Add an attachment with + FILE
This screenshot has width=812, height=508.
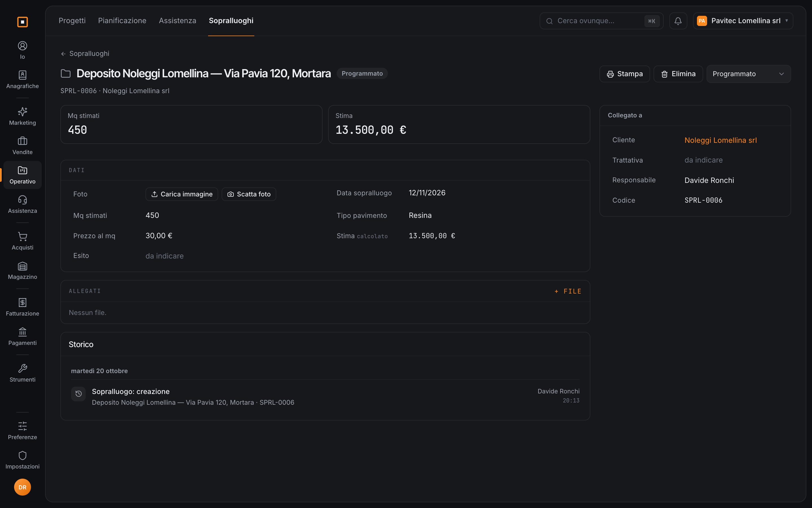click(568, 291)
